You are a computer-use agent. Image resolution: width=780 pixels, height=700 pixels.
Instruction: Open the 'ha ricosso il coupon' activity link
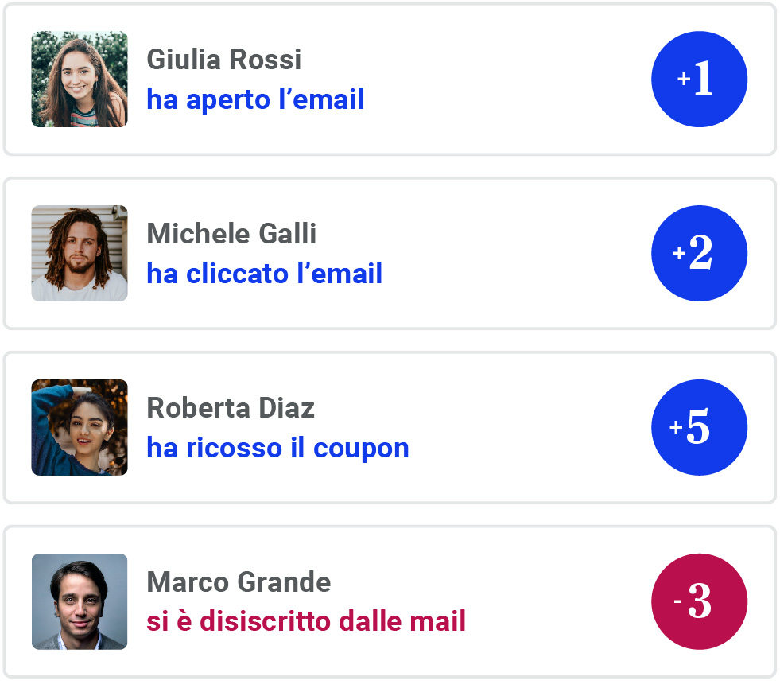277,448
